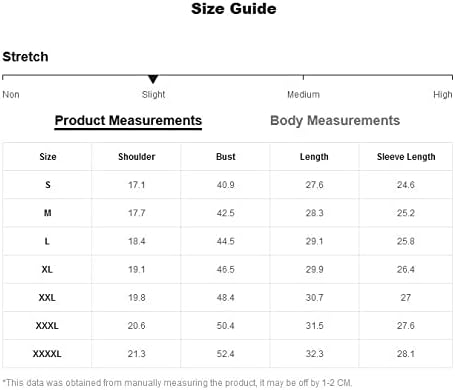This screenshot has height=390, width=455.
Task: Click the Size column header
Action: pos(48,157)
